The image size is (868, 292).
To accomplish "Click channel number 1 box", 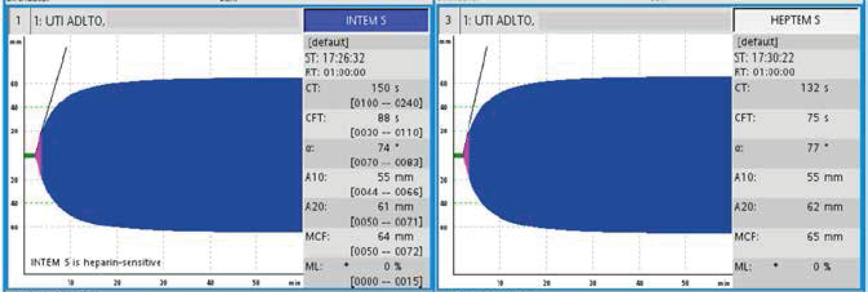I will pos(18,21).
